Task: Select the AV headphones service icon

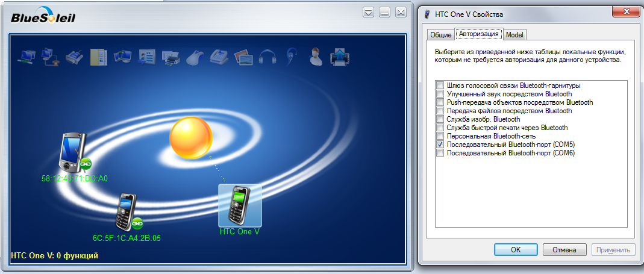Action: [267, 57]
